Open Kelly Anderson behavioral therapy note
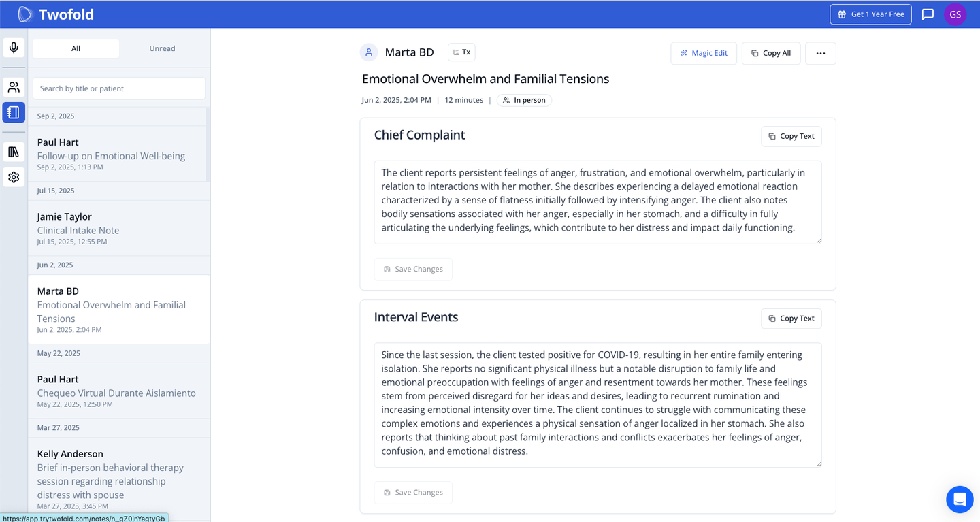Screen dimensions: 980x522 118,480
